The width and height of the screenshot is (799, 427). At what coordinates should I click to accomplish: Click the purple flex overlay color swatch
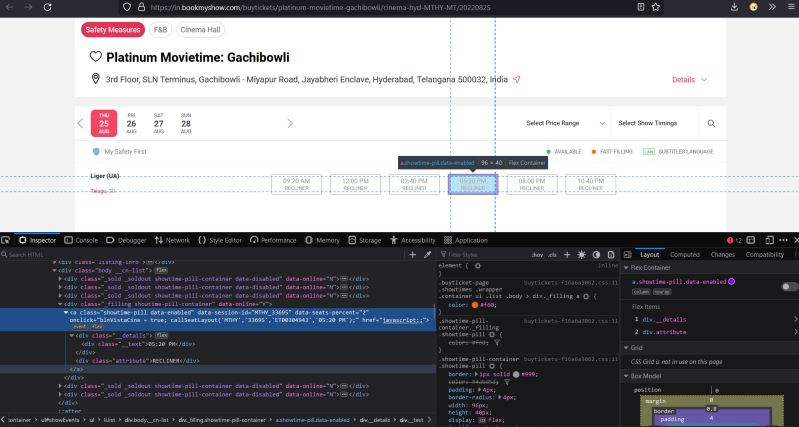point(731,281)
